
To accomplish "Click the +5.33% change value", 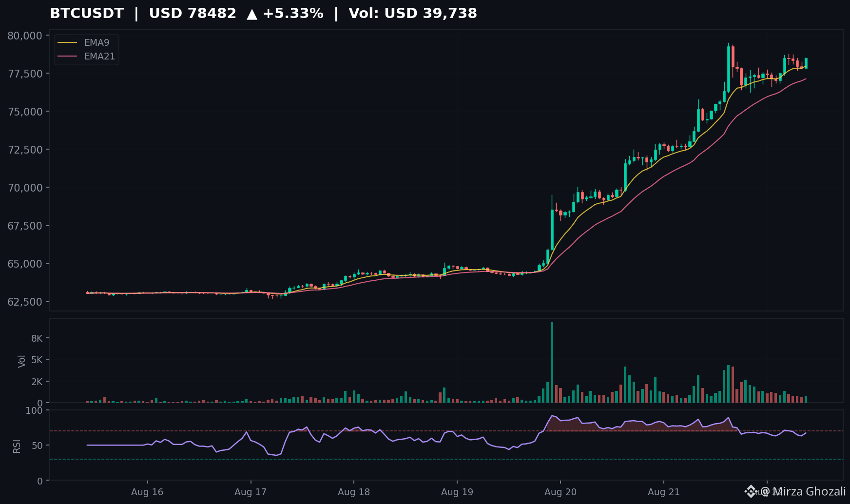I will (x=293, y=14).
